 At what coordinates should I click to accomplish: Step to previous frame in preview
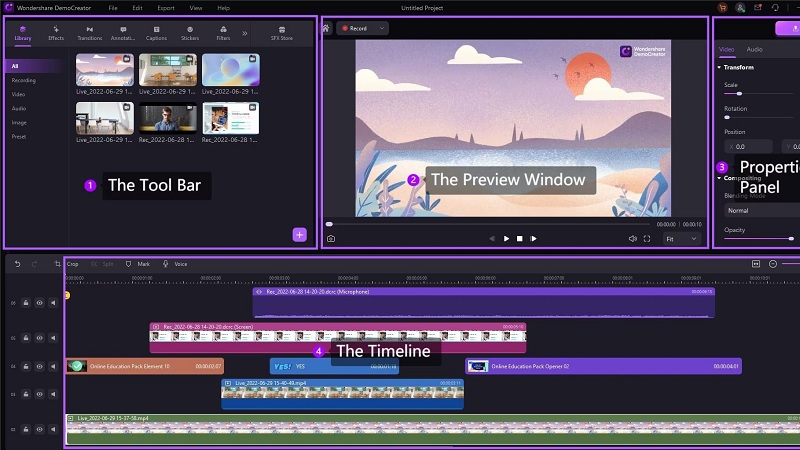point(492,239)
